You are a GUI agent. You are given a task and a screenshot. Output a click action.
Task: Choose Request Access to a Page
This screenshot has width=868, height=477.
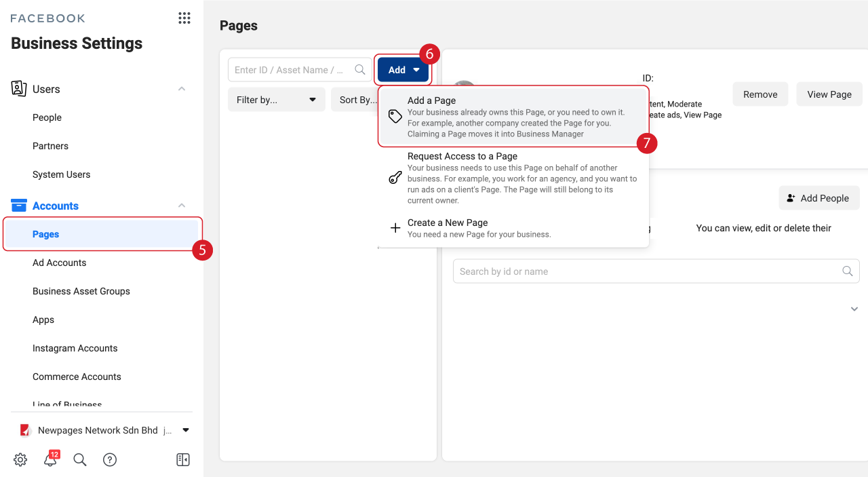tap(513, 178)
